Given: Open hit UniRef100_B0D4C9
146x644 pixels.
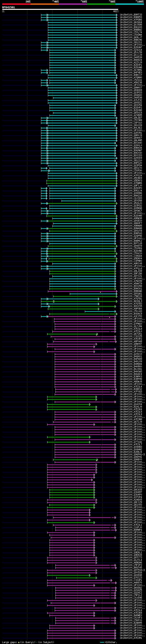Looking at the screenshot, I should 131,314.
